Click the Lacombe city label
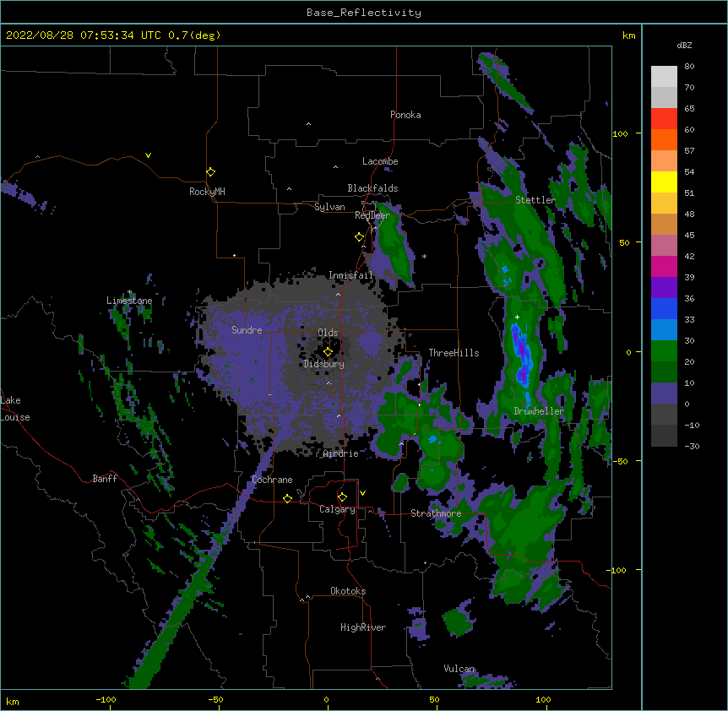This screenshot has height=711, width=728. click(x=380, y=161)
